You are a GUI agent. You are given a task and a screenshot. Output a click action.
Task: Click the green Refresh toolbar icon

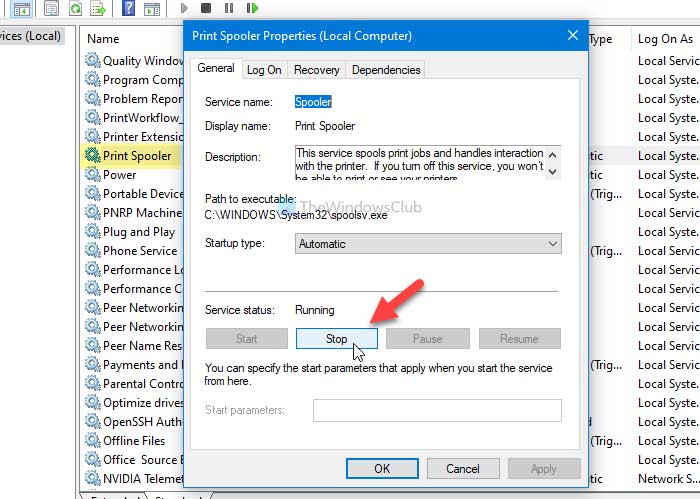point(75,8)
